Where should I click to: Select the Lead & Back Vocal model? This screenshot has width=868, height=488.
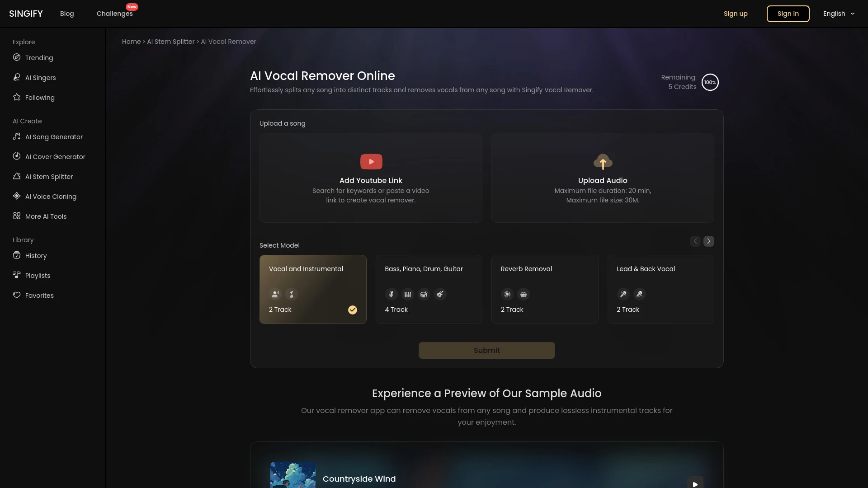coord(660,289)
